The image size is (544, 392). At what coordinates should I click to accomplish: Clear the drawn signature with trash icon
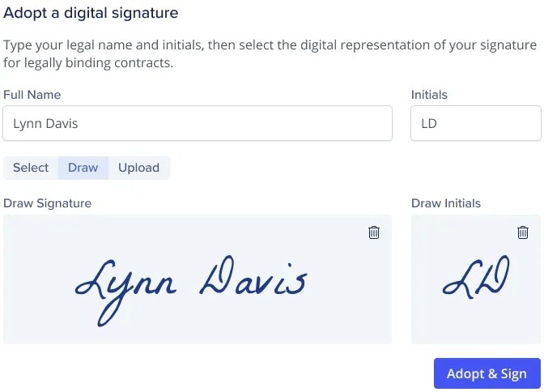coord(374,232)
